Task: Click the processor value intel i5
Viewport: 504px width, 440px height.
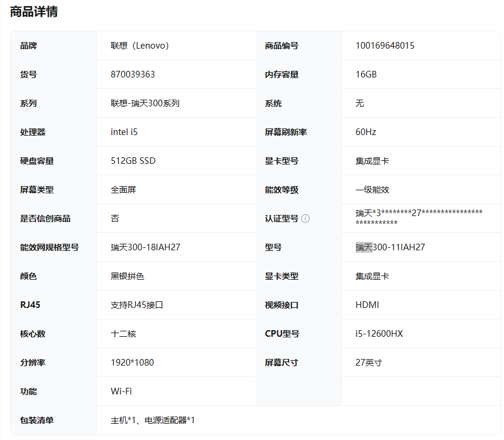Action: click(x=124, y=132)
